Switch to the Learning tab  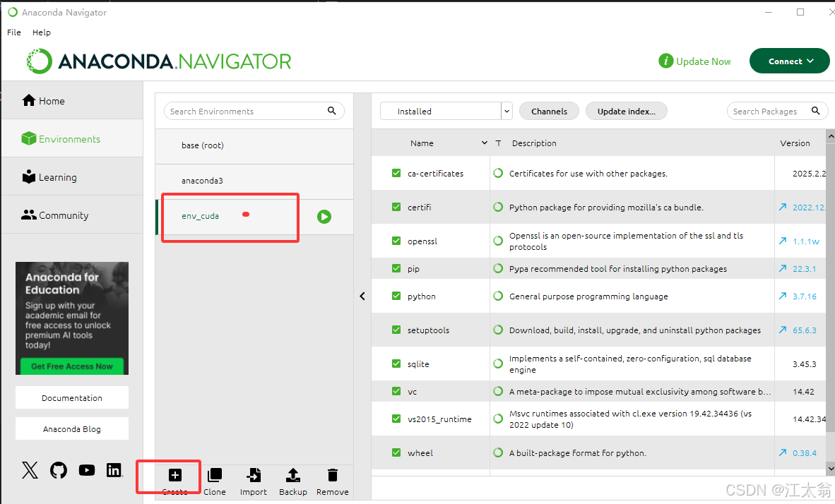pyautogui.click(x=72, y=177)
